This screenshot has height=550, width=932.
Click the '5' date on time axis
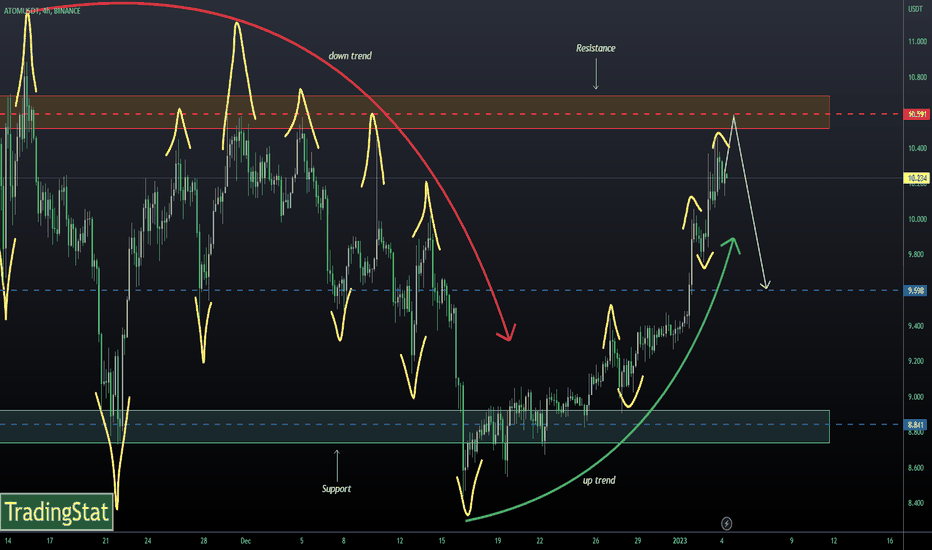301,541
